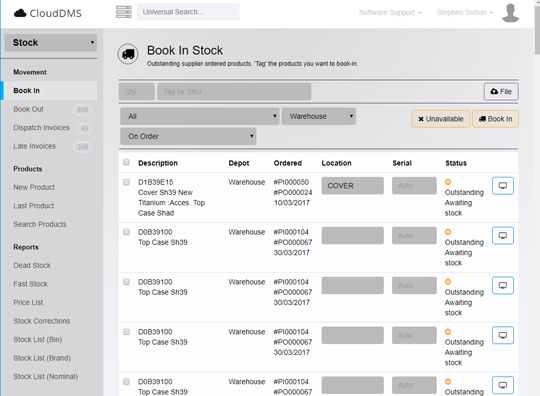Click the CloudDMS cloud logo icon

20,13
